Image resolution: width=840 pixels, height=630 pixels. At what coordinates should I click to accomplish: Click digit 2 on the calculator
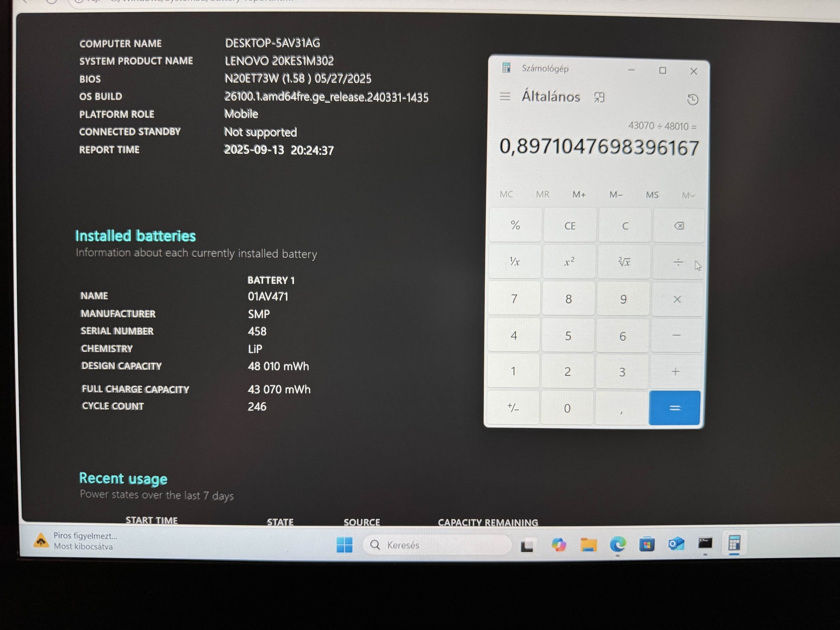(x=567, y=372)
